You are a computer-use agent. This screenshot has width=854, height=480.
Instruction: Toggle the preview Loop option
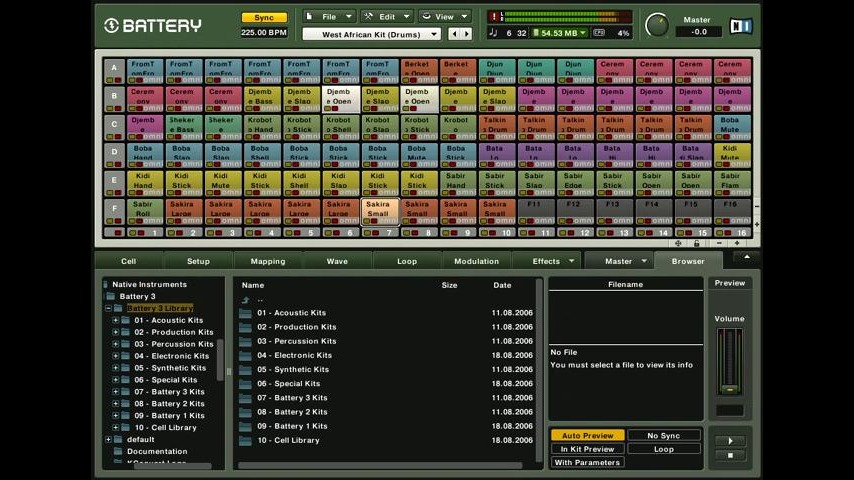tap(663, 449)
